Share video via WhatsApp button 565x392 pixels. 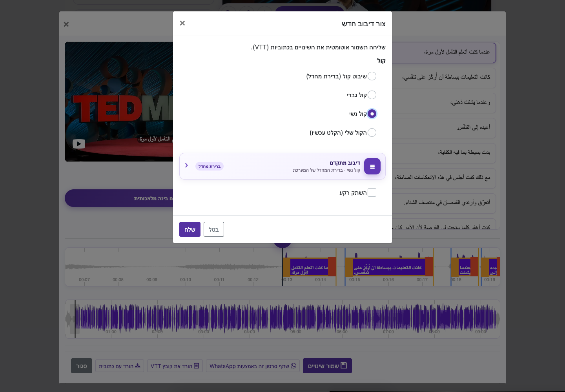tap(253, 366)
